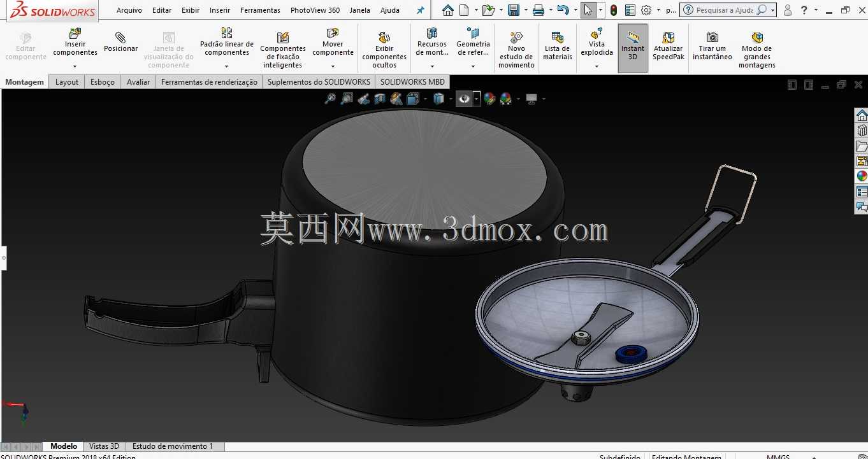This screenshot has width=868, height=459.
Task: Expand the Mover componente dropdown arrow
Action: pos(333,66)
